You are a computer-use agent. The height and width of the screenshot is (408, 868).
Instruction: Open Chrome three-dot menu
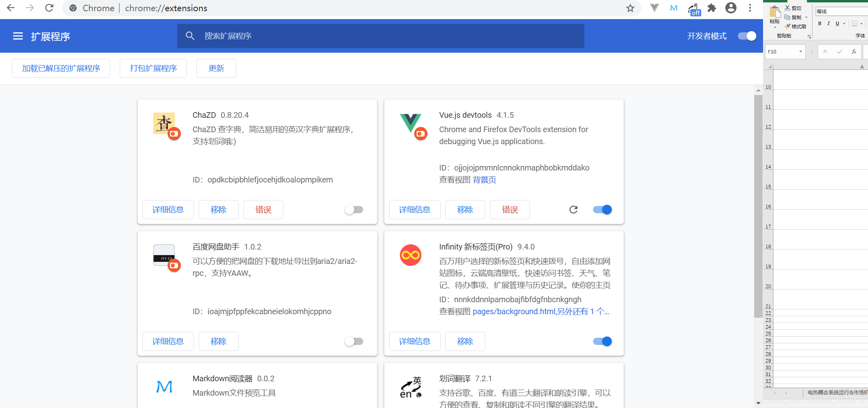click(x=750, y=8)
